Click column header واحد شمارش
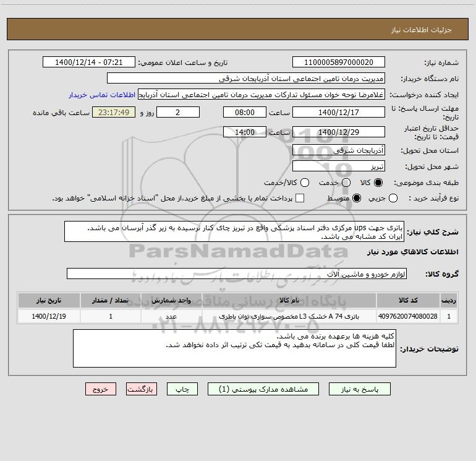 pos(171,300)
